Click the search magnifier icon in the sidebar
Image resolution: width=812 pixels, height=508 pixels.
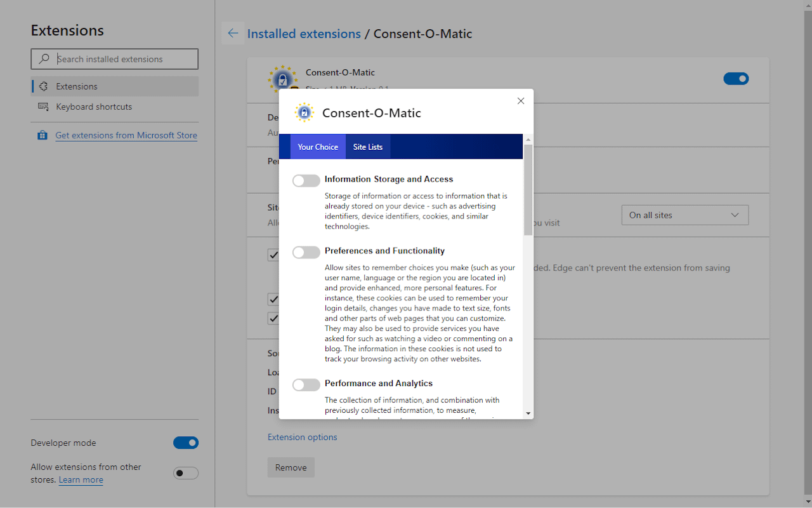[x=44, y=59]
